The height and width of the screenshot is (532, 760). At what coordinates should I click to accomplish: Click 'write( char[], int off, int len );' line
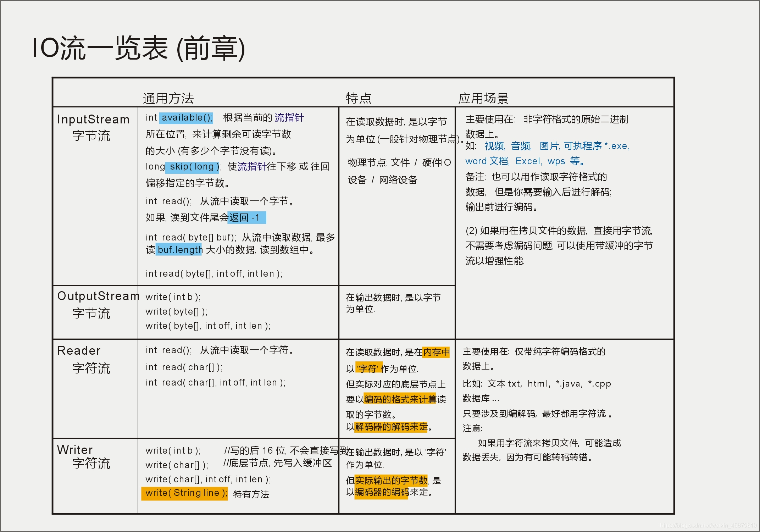coord(209,479)
